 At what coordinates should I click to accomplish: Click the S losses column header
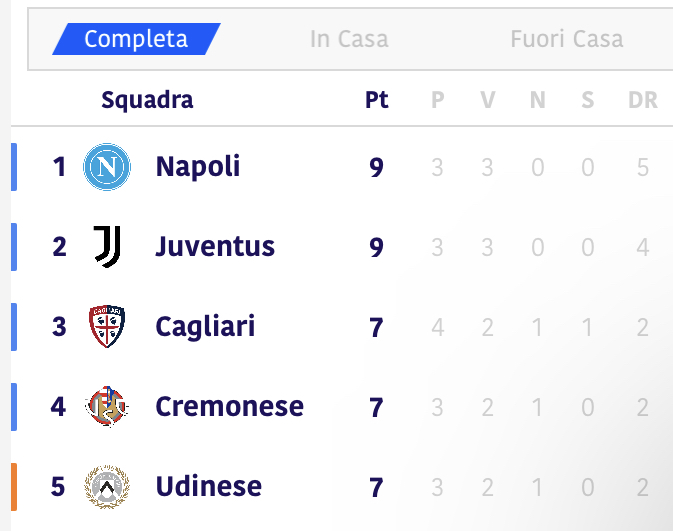(588, 100)
